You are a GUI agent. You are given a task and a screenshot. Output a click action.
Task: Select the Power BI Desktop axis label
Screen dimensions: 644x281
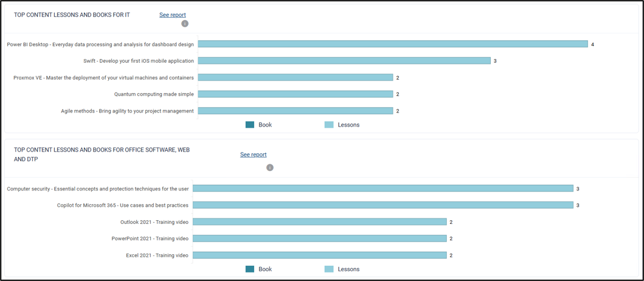(x=100, y=44)
